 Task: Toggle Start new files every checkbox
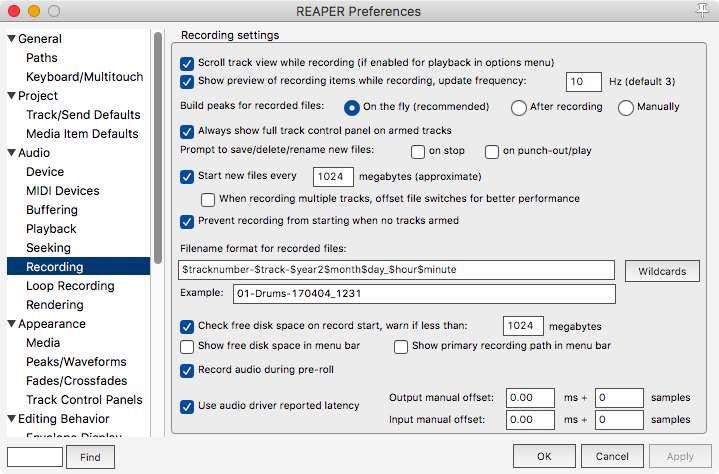tap(187, 176)
